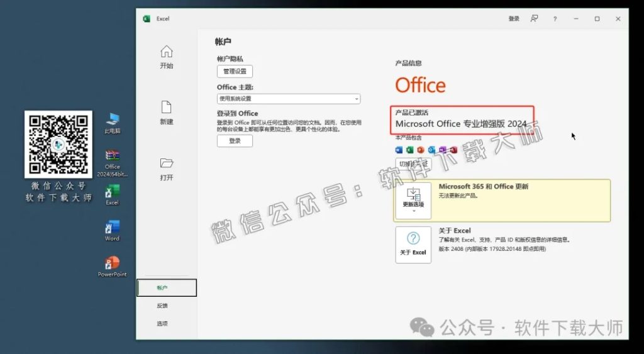This screenshot has height=354, width=644.
Task: Select the 此电脑 desktop icon
Action: 112,123
